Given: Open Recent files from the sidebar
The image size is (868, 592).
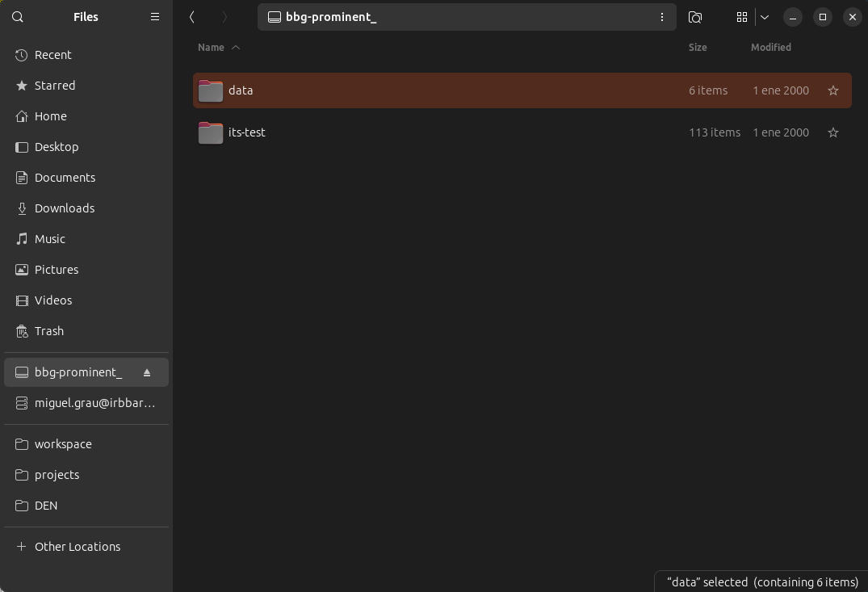Looking at the screenshot, I should pos(52,54).
